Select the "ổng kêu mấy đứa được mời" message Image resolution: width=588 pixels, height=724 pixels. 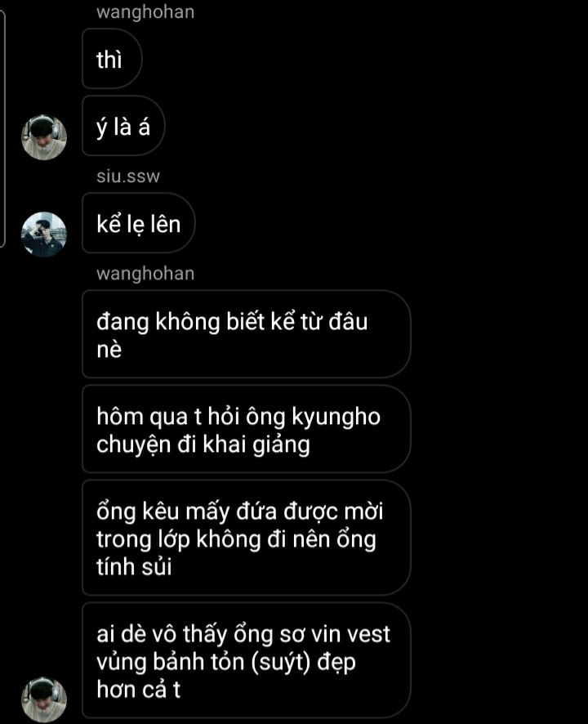point(246,538)
